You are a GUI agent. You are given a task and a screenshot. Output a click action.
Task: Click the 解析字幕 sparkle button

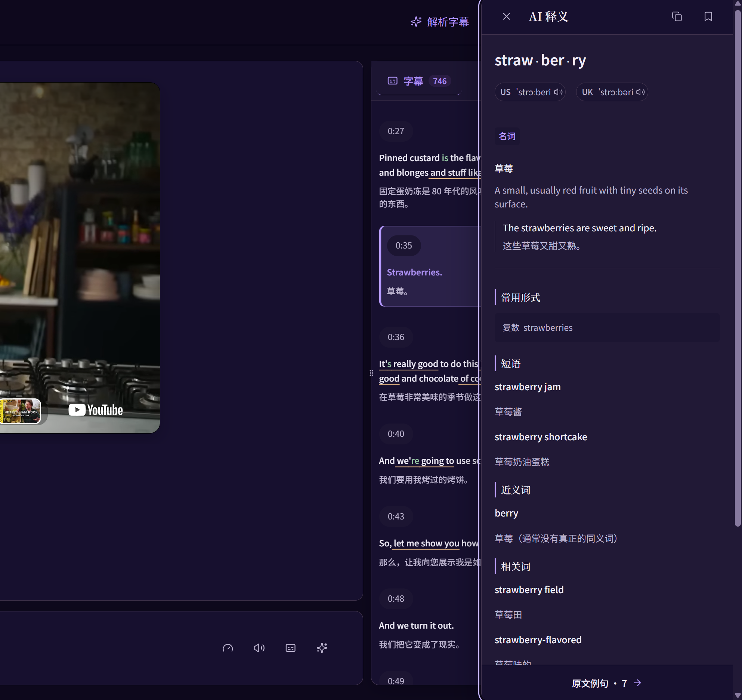pyautogui.click(x=439, y=22)
